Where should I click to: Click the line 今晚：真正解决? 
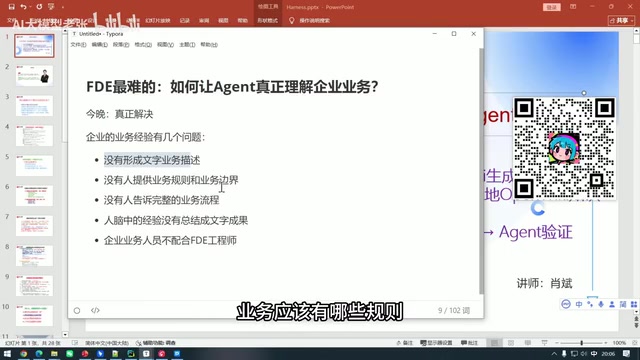120,114
